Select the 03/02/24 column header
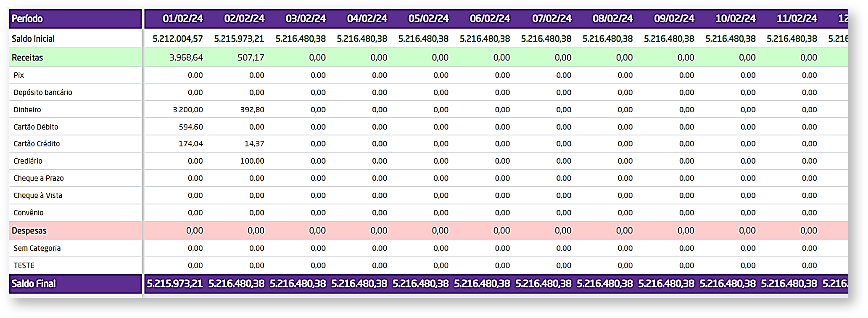868x318 pixels. pyautogui.click(x=306, y=19)
